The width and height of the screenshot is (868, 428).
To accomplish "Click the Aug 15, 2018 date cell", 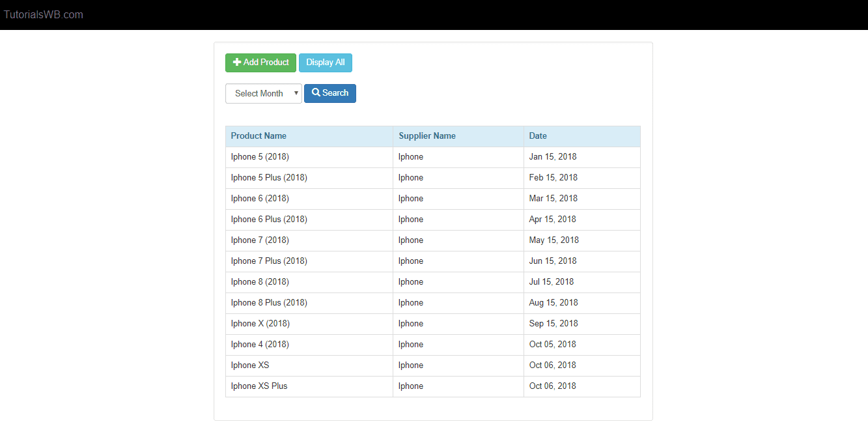I will (x=582, y=303).
